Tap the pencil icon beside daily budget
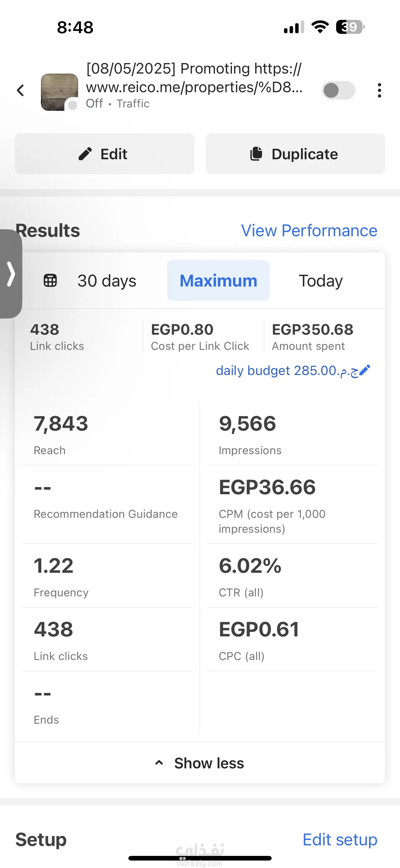The image size is (400, 868). tap(365, 370)
